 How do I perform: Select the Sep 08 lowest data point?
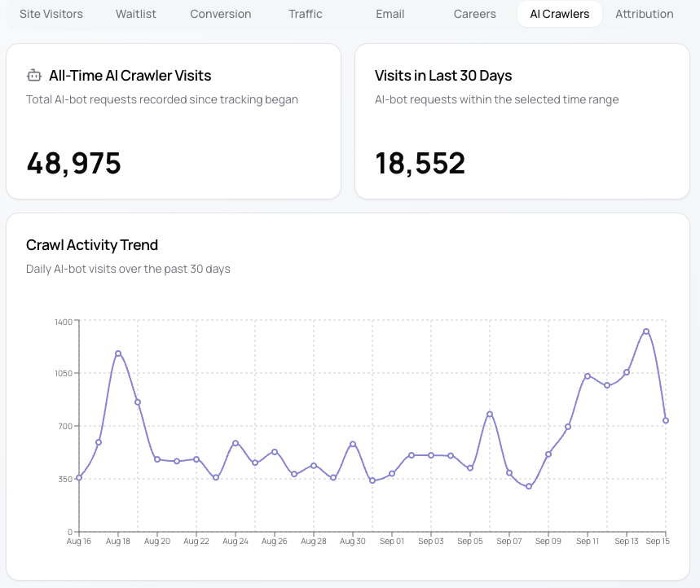529,487
